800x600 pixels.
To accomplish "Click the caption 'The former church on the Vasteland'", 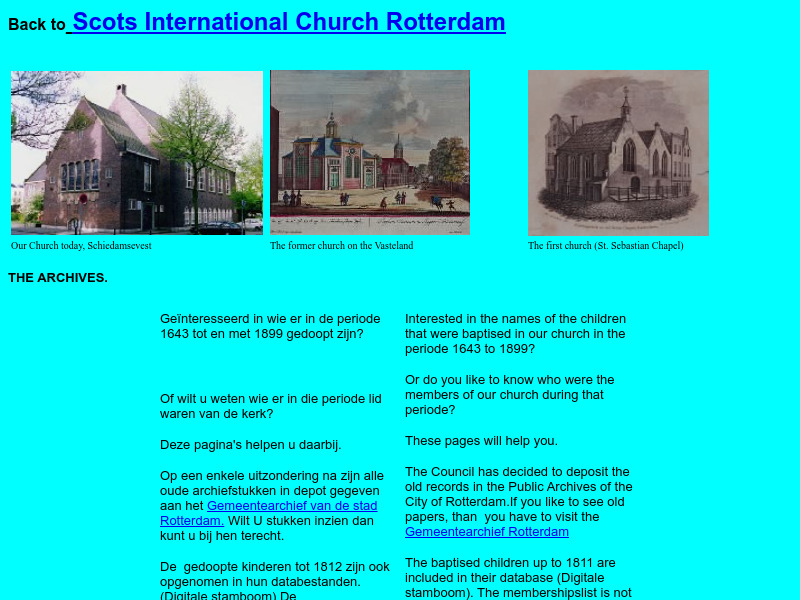I will tap(340, 244).
